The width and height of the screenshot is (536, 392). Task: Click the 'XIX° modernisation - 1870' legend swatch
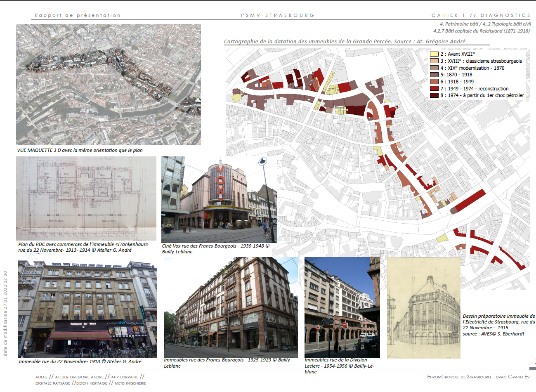coord(434,68)
